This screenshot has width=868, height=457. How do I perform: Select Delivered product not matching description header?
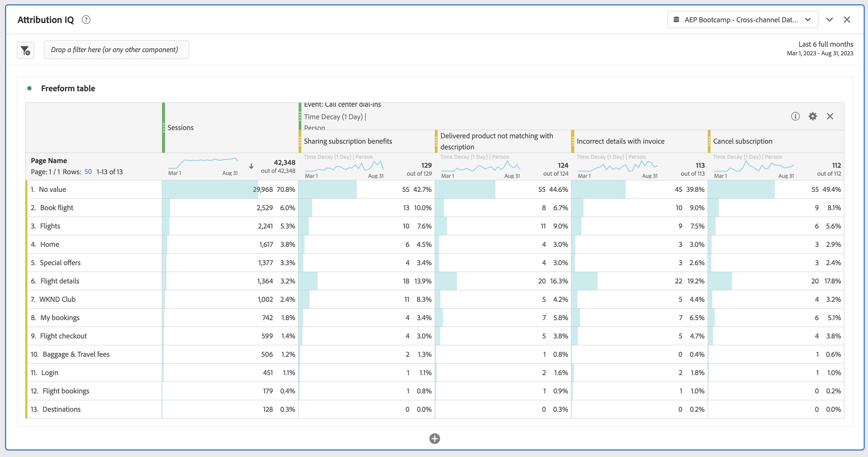503,141
